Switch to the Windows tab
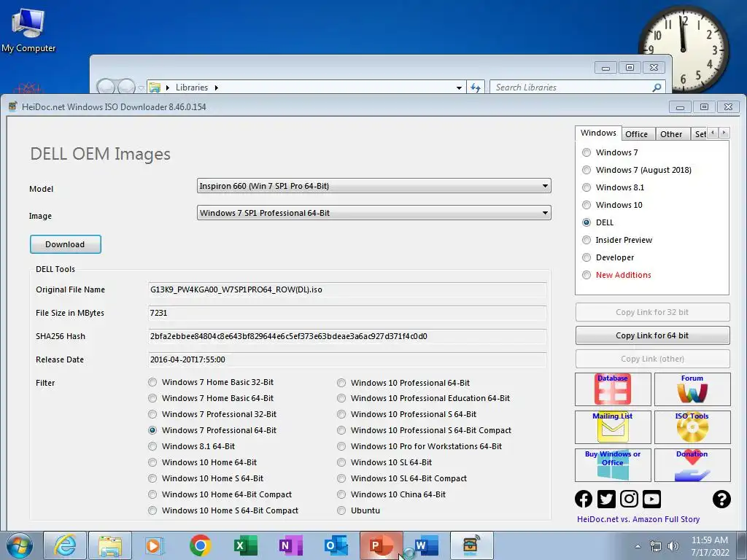 [598, 133]
